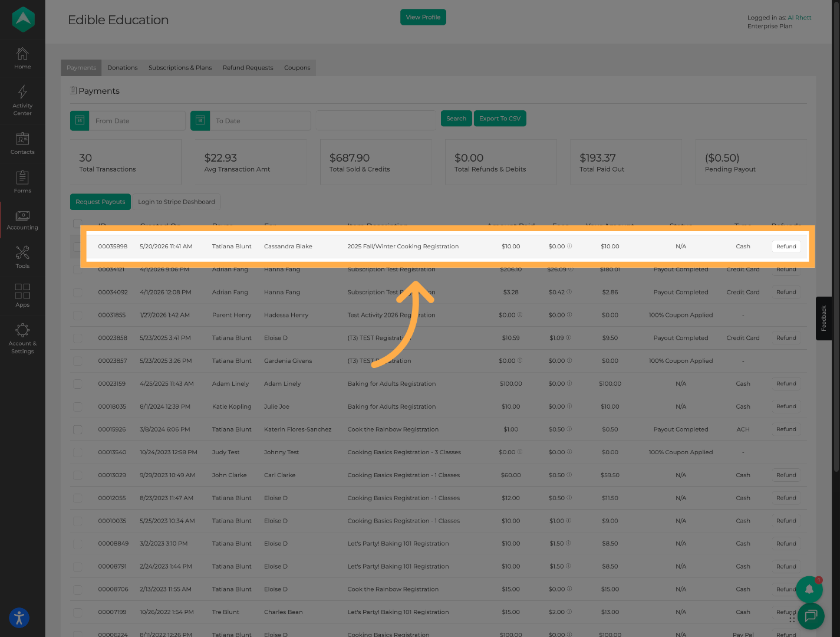Click the From Date field

point(137,120)
